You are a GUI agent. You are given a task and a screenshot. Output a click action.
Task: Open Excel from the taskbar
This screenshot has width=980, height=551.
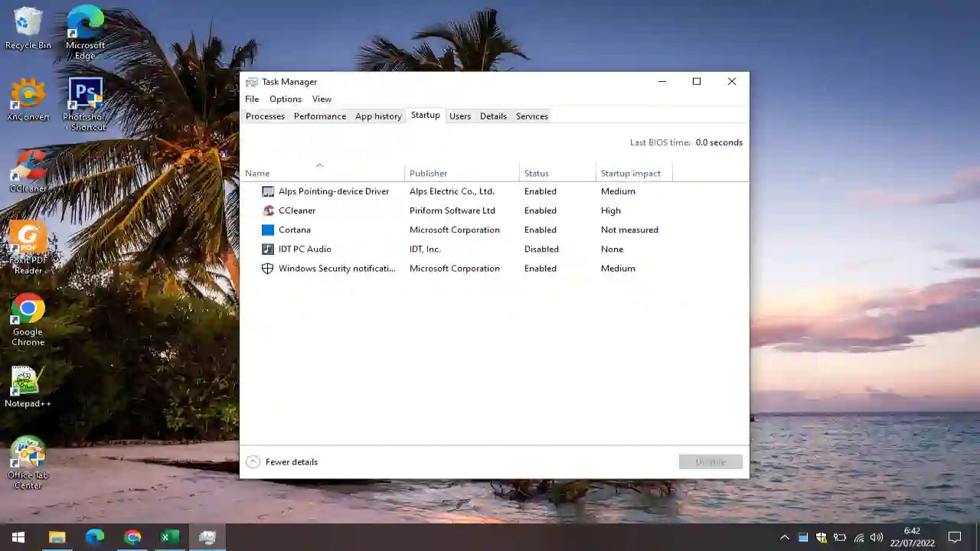[170, 537]
